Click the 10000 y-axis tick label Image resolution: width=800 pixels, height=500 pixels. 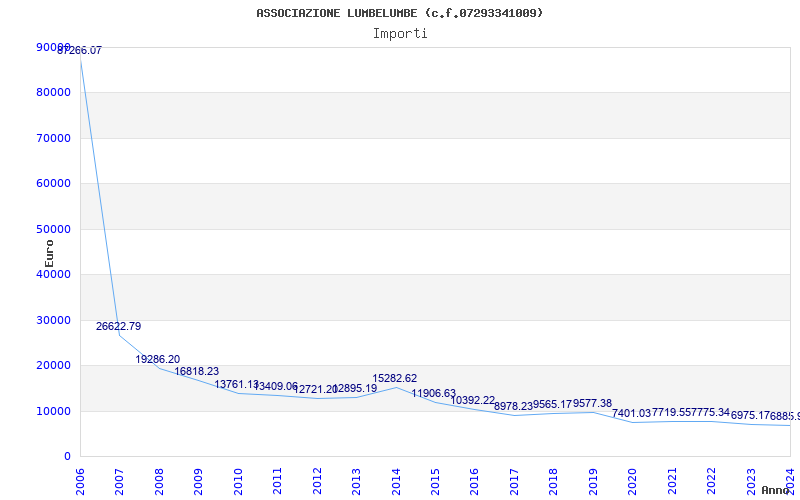[x=54, y=411]
